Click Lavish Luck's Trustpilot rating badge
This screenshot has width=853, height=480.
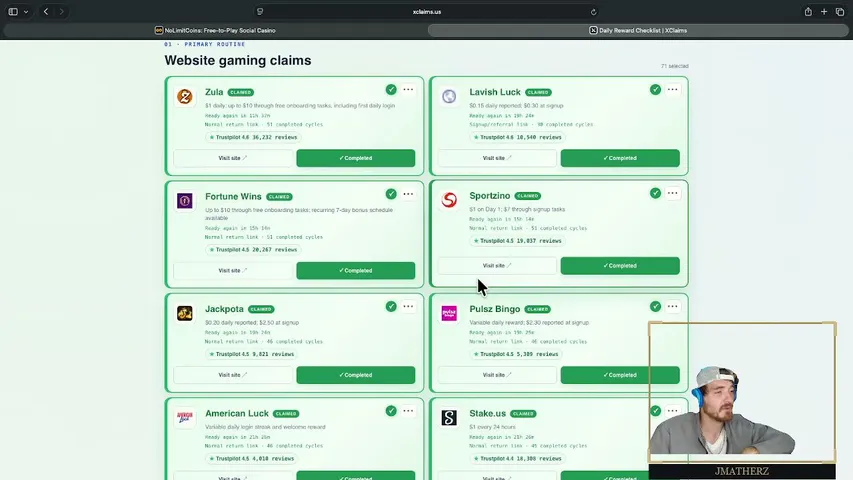[x=518, y=137]
